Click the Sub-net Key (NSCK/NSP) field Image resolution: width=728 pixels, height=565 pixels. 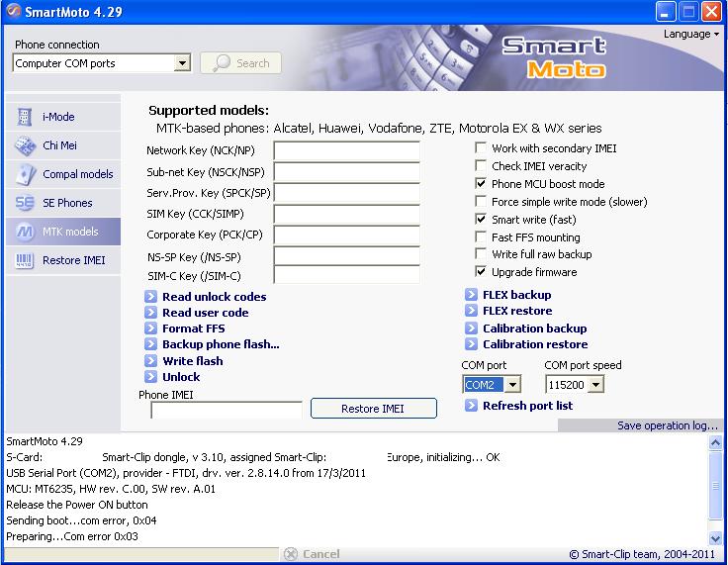pos(347,172)
